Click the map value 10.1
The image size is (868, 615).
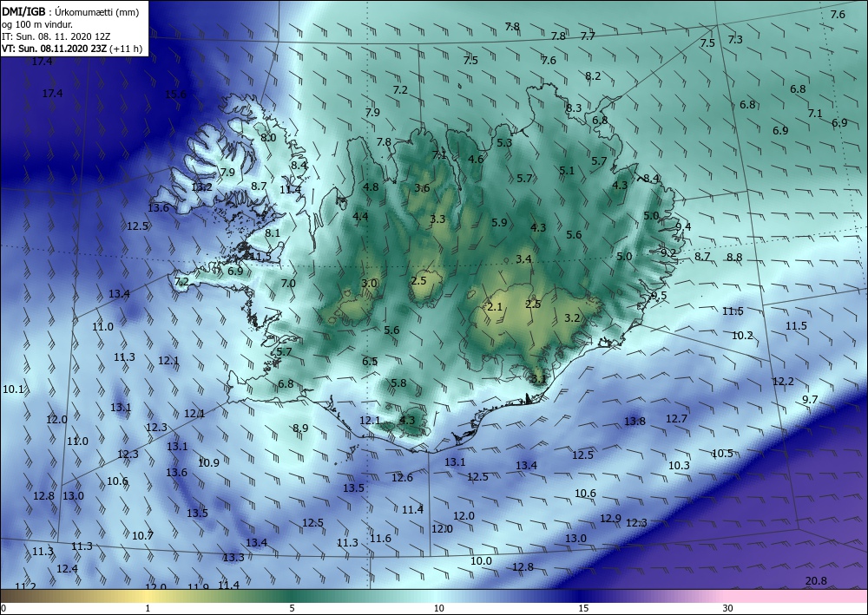click(13, 389)
